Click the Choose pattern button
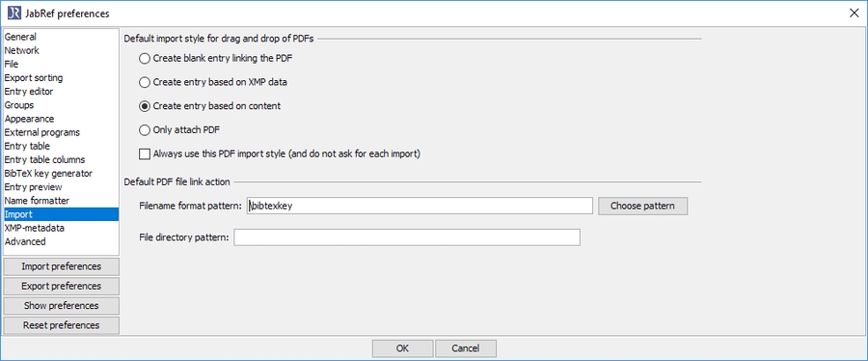Viewport: 868px width, 361px height. coord(642,206)
